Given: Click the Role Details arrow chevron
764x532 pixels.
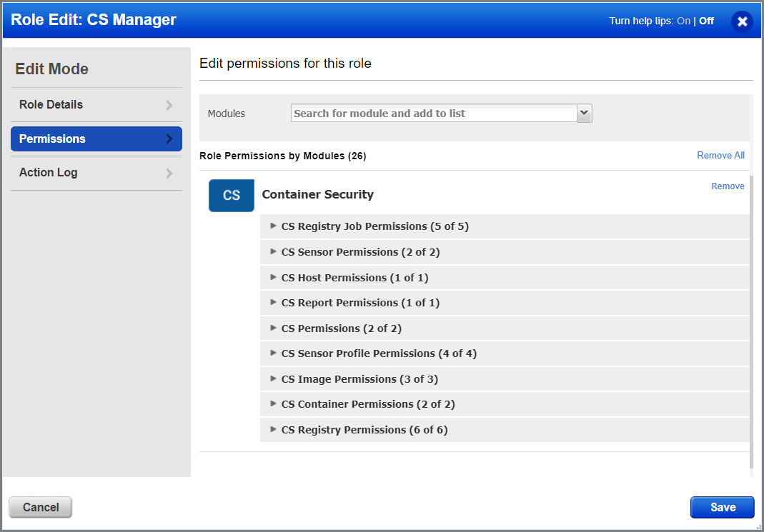Looking at the screenshot, I should [169, 104].
